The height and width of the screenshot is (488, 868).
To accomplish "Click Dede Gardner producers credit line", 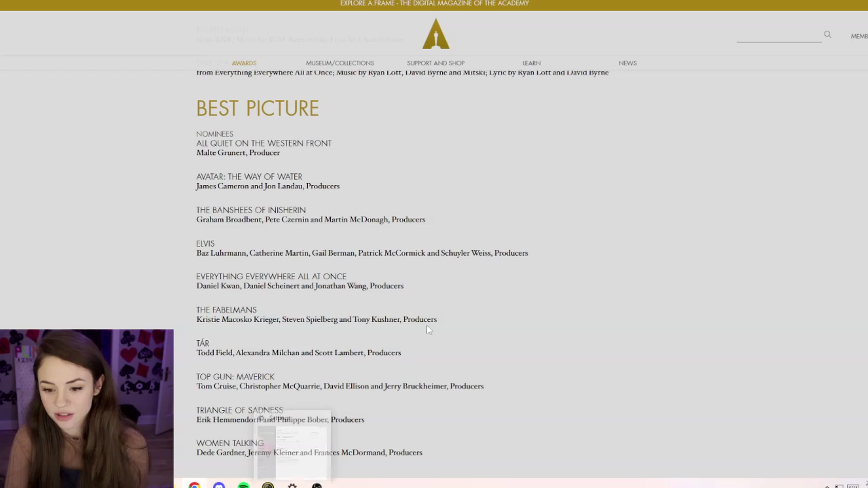I will coord(309,453).
